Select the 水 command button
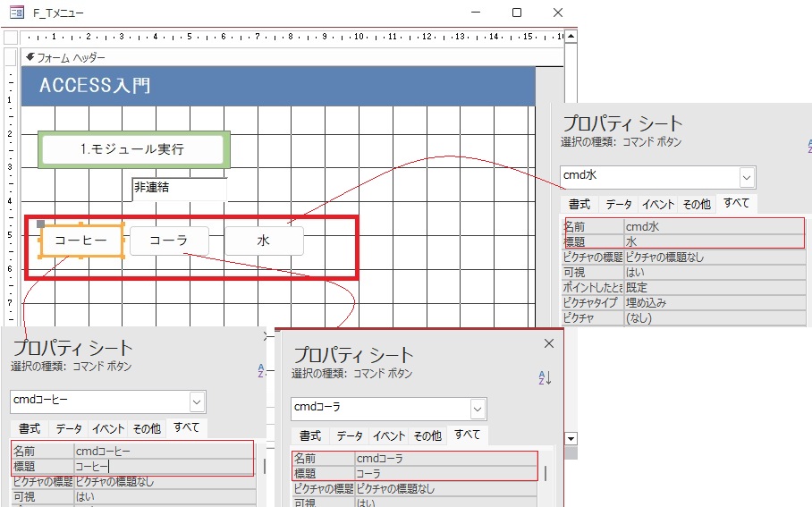This screenshot has width=812, height=507. (264, 241)
